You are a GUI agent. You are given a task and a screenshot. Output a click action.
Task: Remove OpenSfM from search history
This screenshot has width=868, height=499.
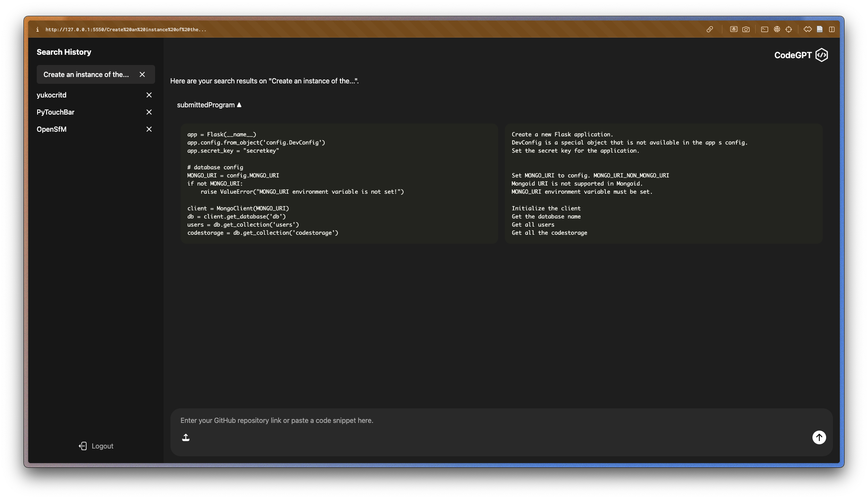149,129
